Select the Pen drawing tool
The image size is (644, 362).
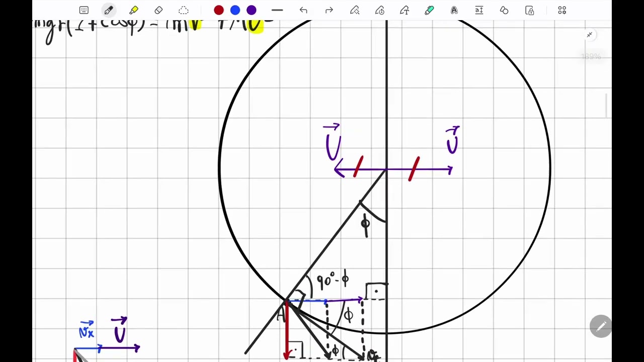109,10
